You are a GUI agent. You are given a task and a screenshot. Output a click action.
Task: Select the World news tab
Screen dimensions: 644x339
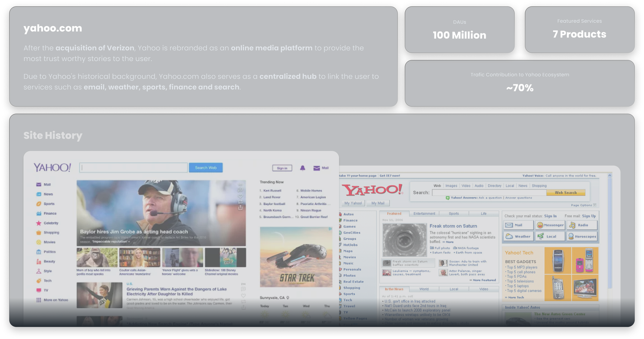coord(424,289)
